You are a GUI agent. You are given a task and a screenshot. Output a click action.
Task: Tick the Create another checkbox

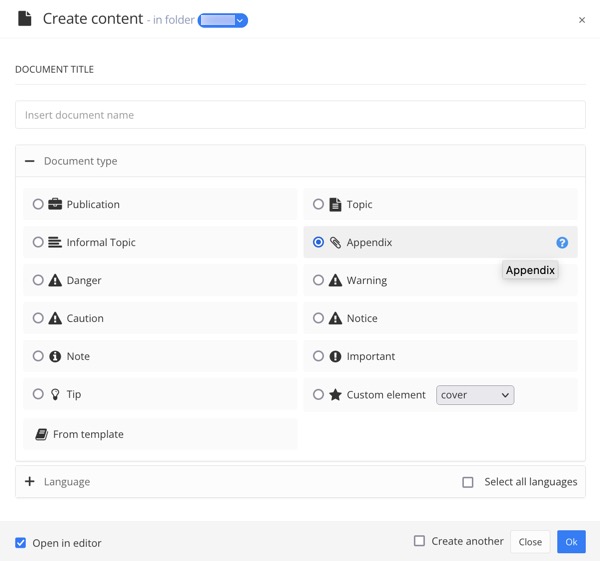(x=419, y=541)
